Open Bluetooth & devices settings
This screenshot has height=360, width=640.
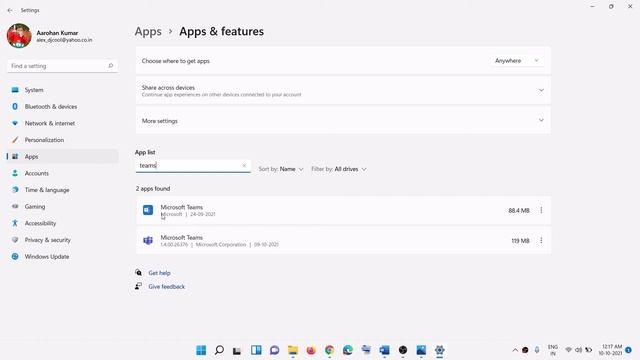pyautogui.click(x=62, y=107)
